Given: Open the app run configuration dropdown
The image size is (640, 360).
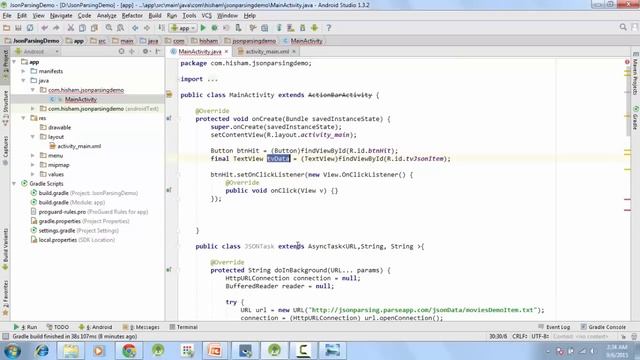Looking at the screenshot, I should click(184, 28).
